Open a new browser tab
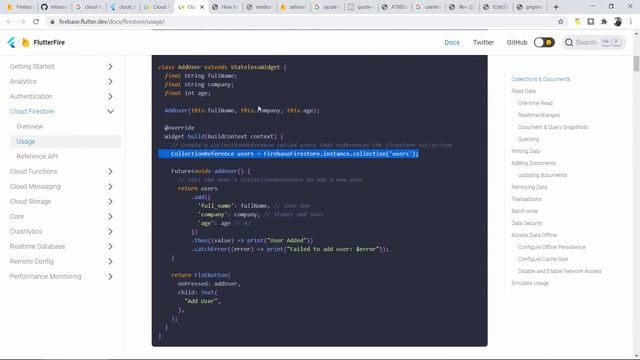The image size is (640, 360). coord(556,7)
